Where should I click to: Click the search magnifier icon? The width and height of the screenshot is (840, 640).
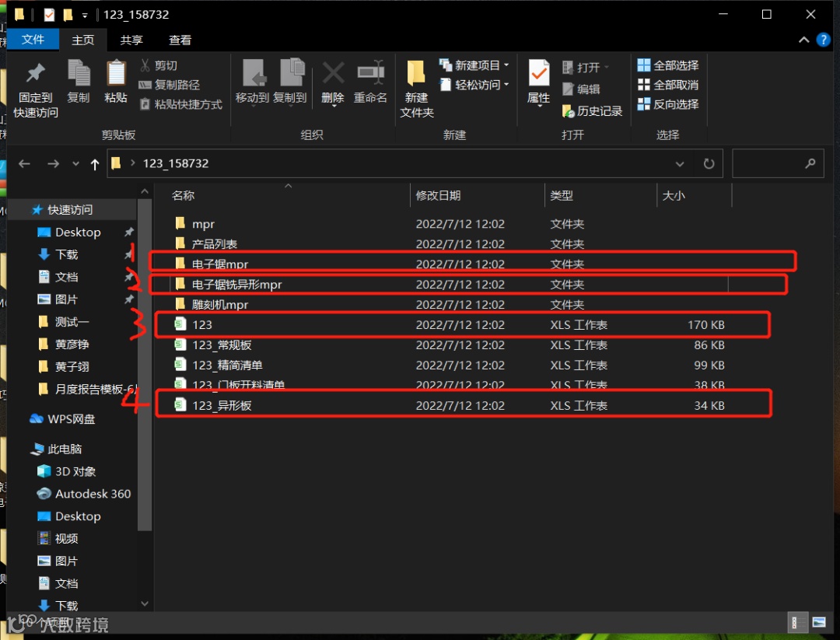pyautogui.click(x=810, y=163)
